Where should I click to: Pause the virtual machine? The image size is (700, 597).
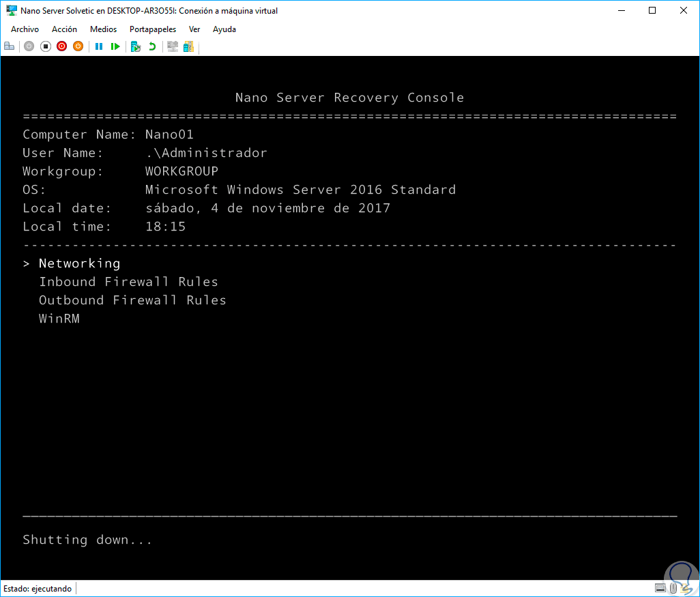[99, 46]
